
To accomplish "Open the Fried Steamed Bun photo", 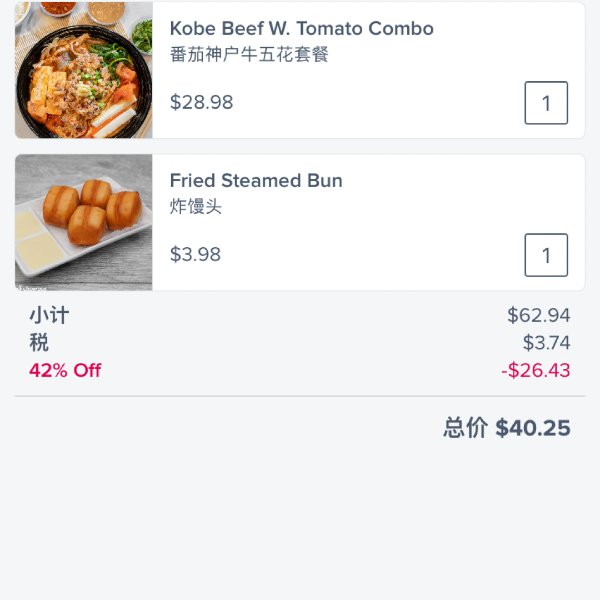I will coord(83,222).
